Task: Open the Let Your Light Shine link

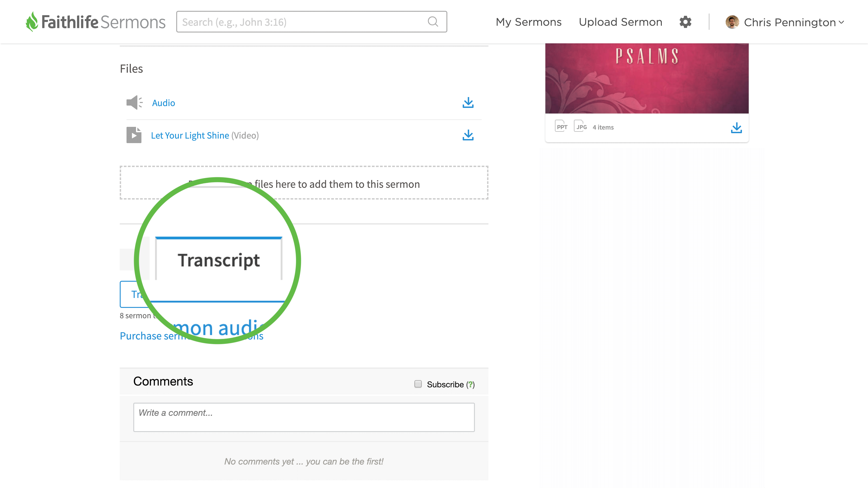Action: pyautogui.click(x=190, y=135)
